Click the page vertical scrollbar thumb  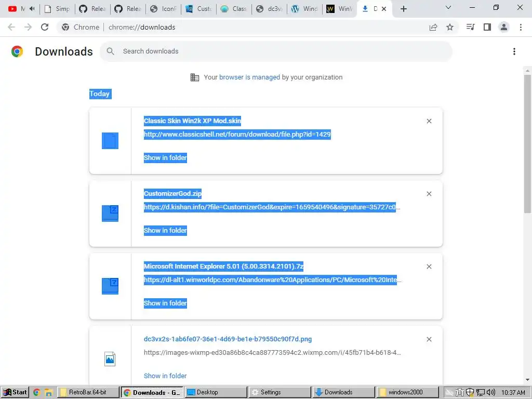(527, 144)
